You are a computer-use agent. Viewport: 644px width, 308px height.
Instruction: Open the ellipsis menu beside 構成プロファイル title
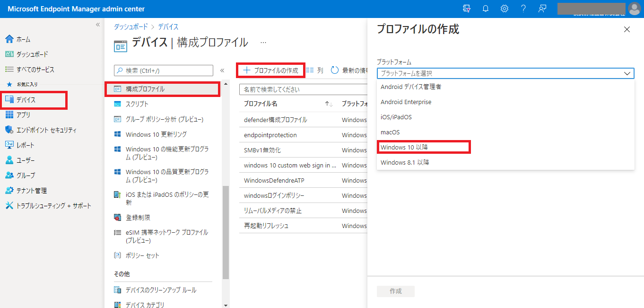tap(263, 43)
